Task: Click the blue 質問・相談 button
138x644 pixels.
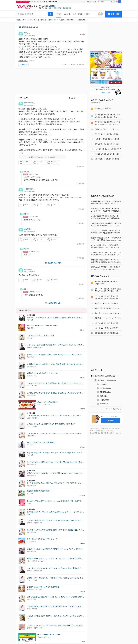Action: 113,14
